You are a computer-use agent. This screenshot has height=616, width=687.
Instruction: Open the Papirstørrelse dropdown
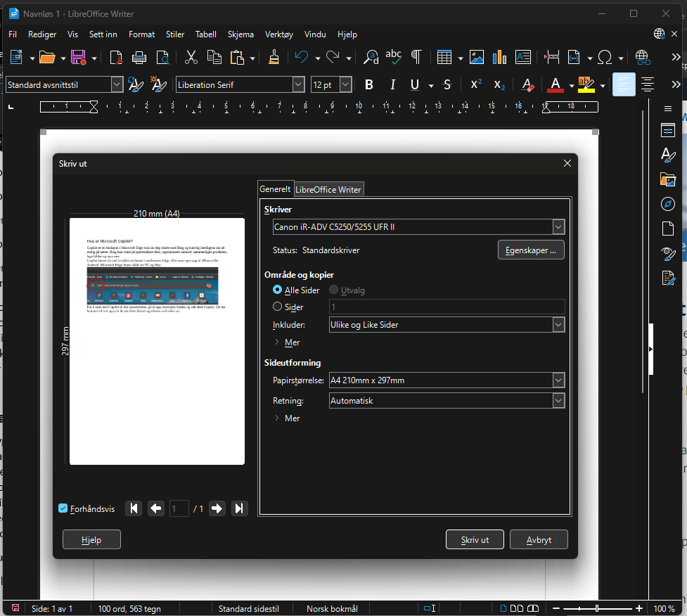[558, 380]
